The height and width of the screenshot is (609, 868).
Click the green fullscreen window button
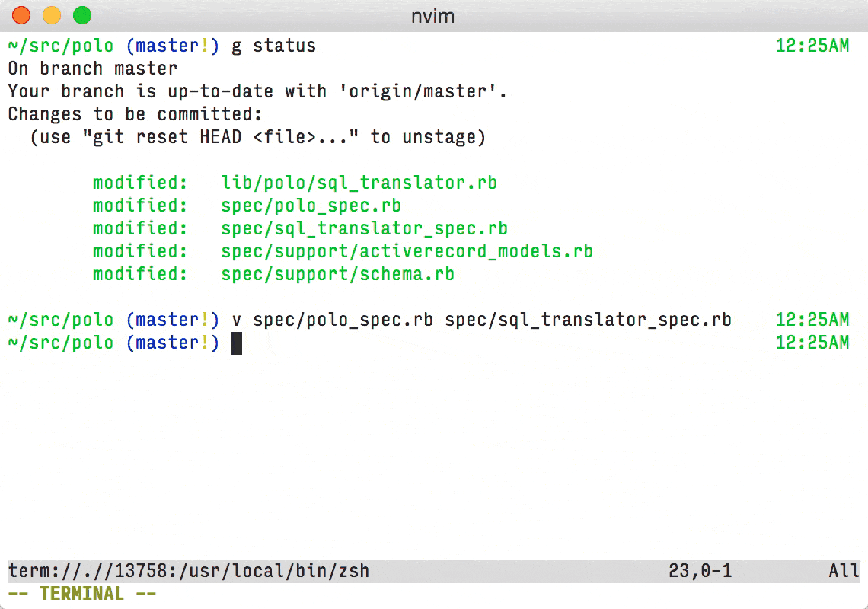[82, 15]
